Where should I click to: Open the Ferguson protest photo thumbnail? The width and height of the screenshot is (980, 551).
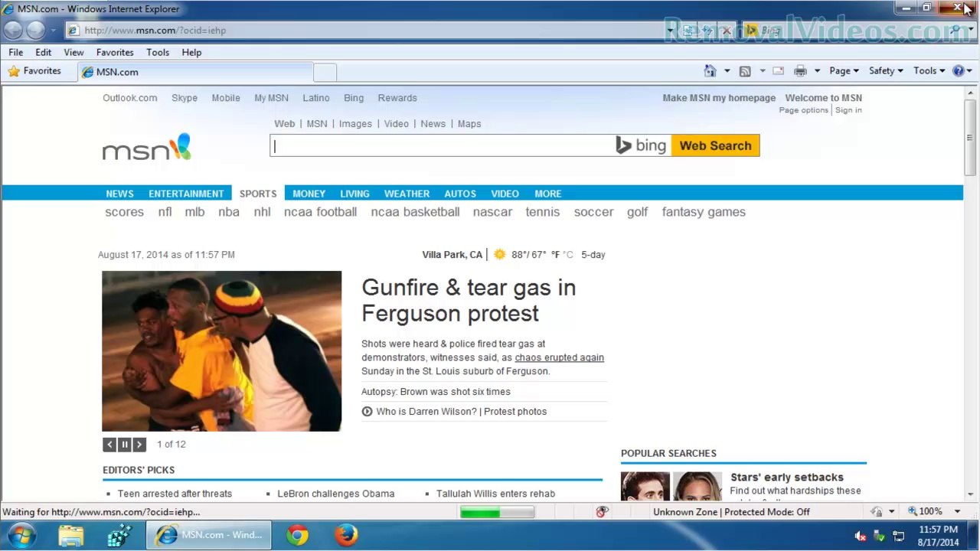(x=221, y=351)
